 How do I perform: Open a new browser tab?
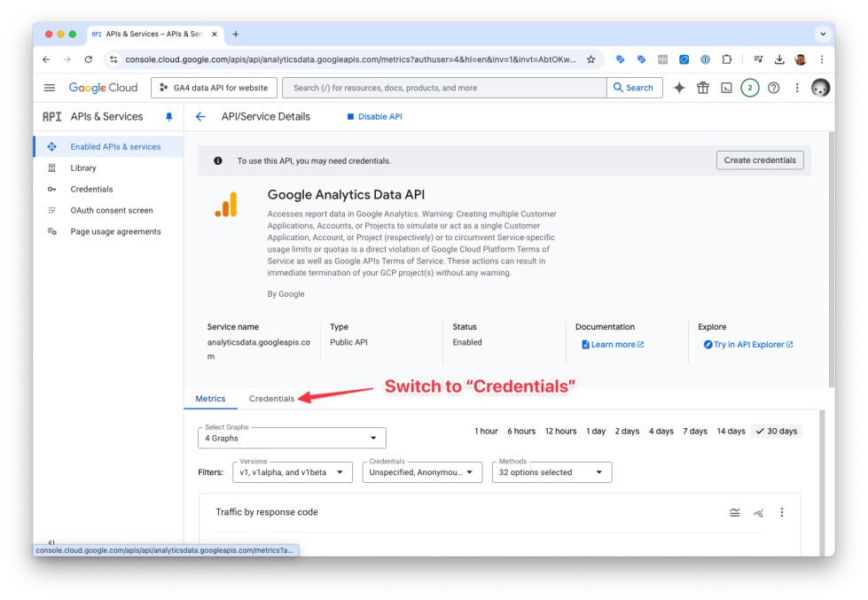[x=235, y=34]
